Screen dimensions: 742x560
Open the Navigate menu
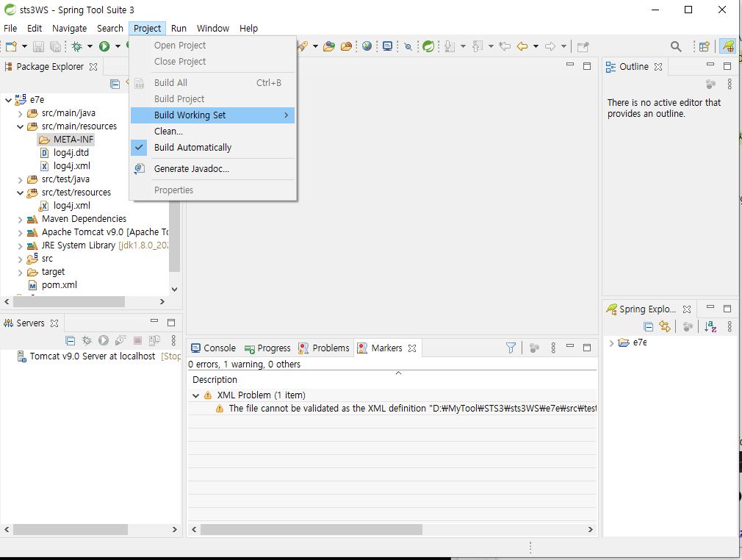coord(70,29)
